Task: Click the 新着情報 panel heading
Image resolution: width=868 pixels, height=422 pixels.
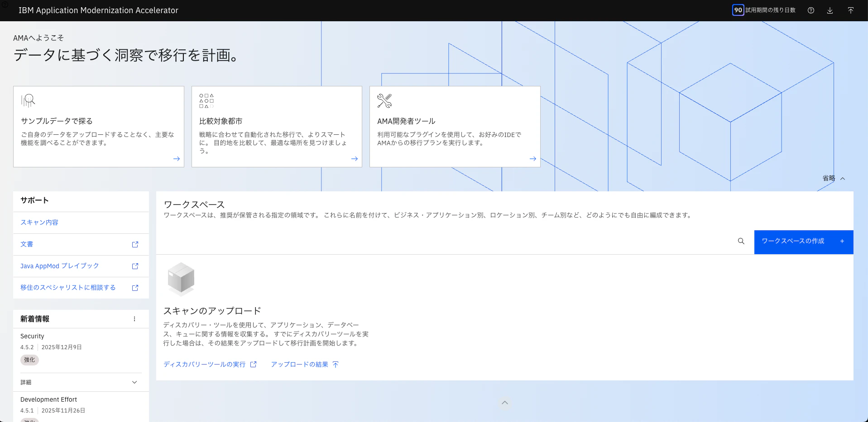Action: [x=35, y=319]
